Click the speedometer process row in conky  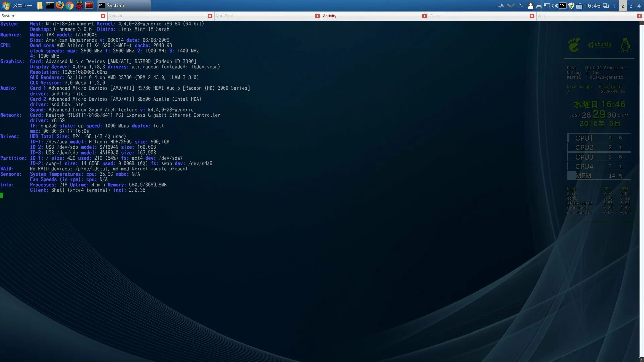598,213
